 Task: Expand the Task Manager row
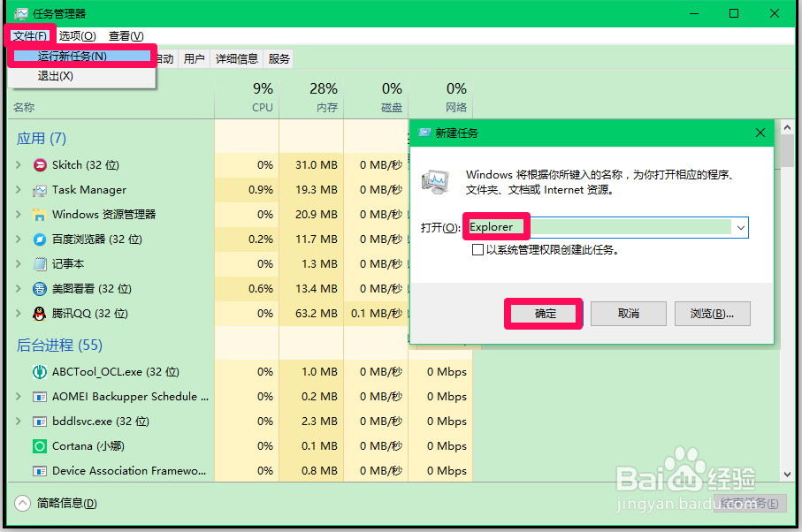(19, 190)
